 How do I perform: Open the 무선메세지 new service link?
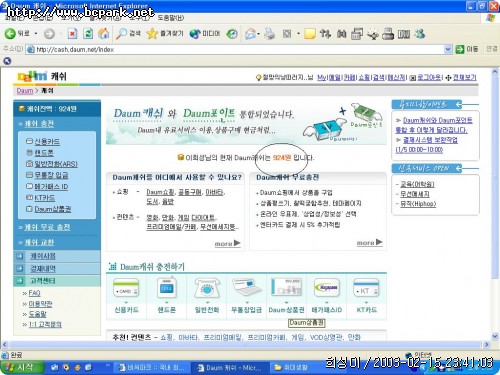coord(415,194)
